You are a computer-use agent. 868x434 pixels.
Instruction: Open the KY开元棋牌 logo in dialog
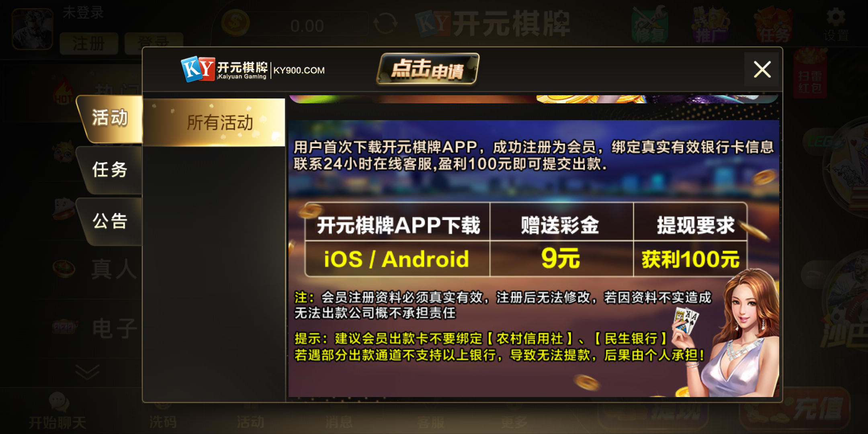click(224, 69)
